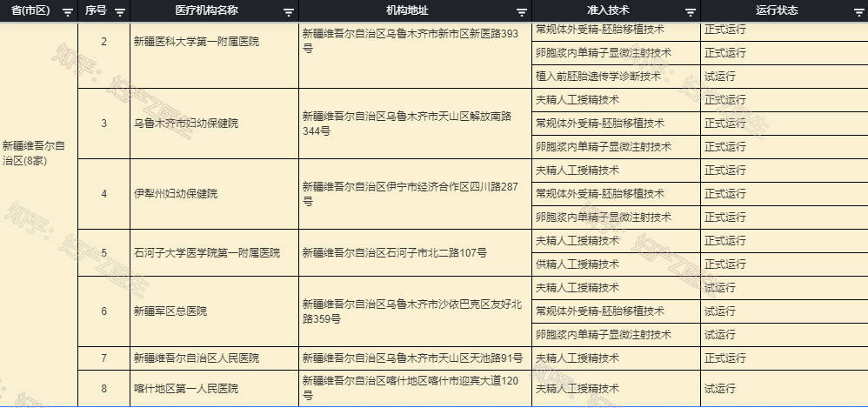Click the 运行状态 column header

click(785, 11)
